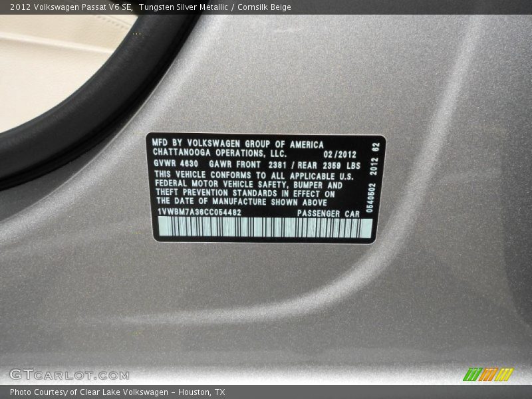Click the Houston, TX dealer location text
Image resolution: width=532 pixels, height=399 pixels.
203,391
